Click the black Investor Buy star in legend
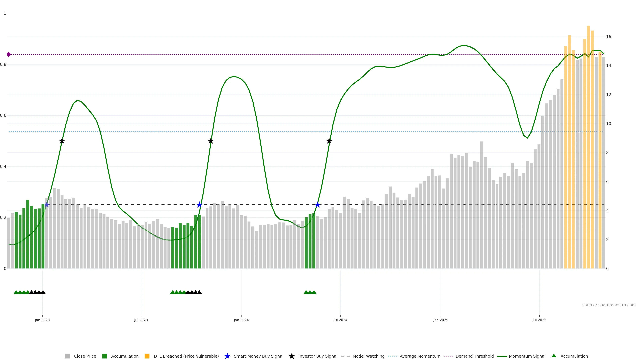The image size is (644, 362). pos(291,356)
